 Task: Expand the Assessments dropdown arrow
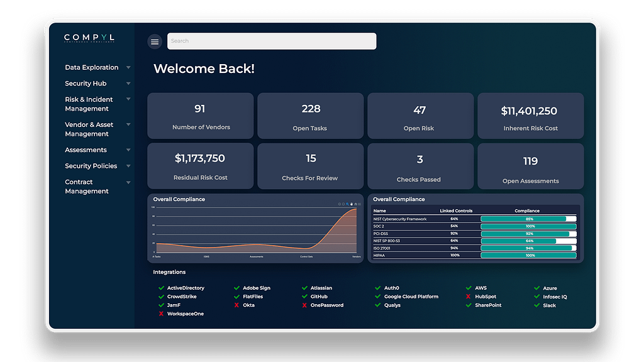[128, 150]
